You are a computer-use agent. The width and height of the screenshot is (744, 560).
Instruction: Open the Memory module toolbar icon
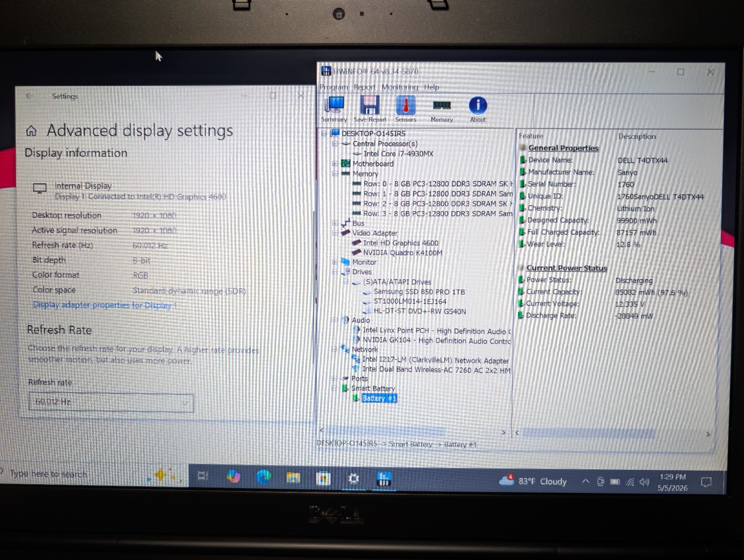[x=442, y=110]
